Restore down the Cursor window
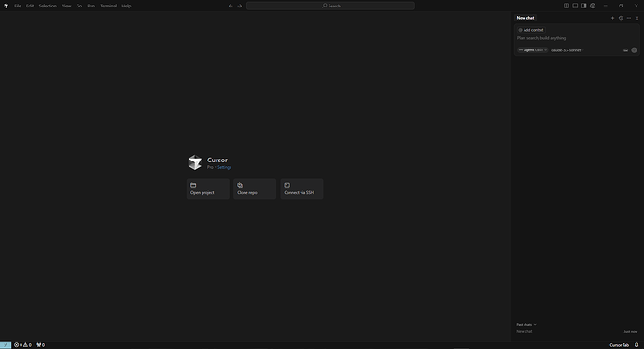The width and height of the screenshot is (644, 349). [621, 6]
